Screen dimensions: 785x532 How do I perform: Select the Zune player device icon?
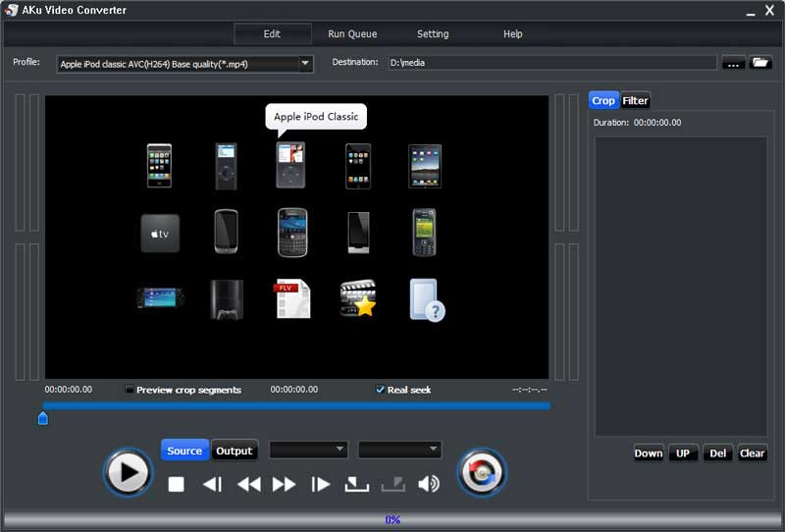coord(358,233)
